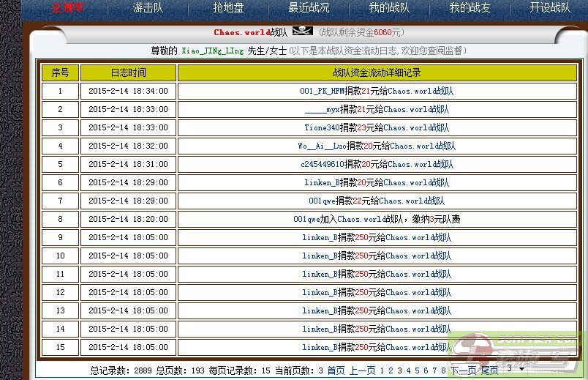588x380 pixels.
Task: Open the page number dropdown
Action: [x=516, y=369]
